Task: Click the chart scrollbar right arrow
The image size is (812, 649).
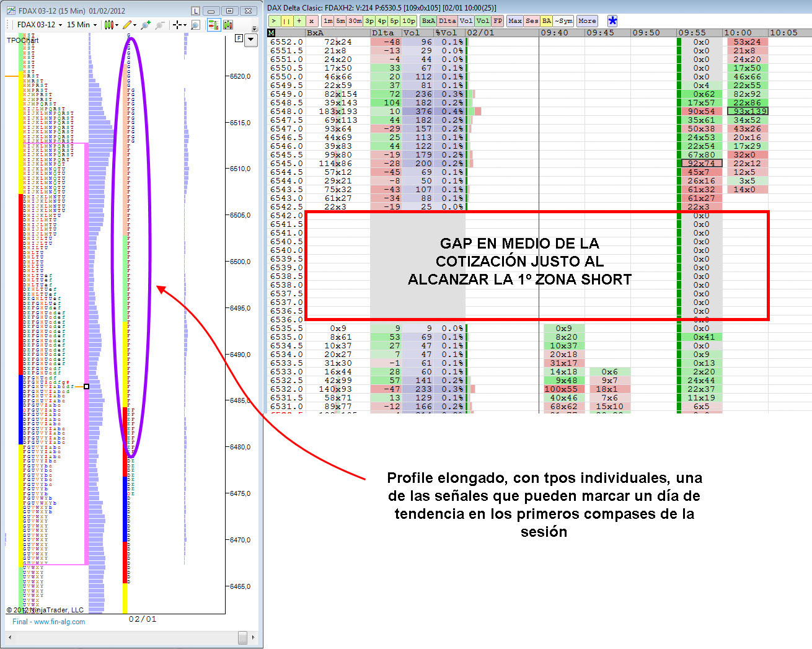Action: click(254, 637)
